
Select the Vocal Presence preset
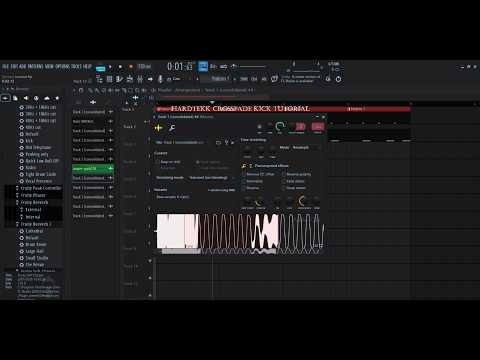39,181
